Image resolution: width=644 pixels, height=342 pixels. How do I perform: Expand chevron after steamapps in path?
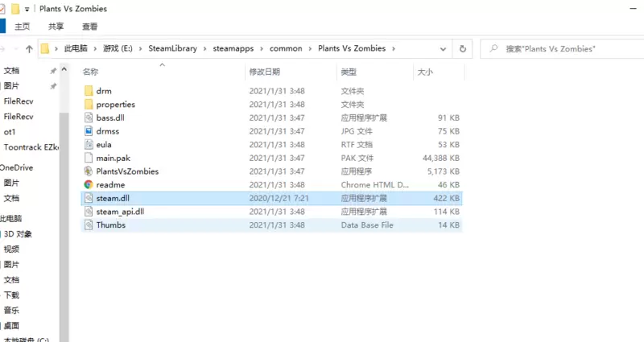point(262,49)
